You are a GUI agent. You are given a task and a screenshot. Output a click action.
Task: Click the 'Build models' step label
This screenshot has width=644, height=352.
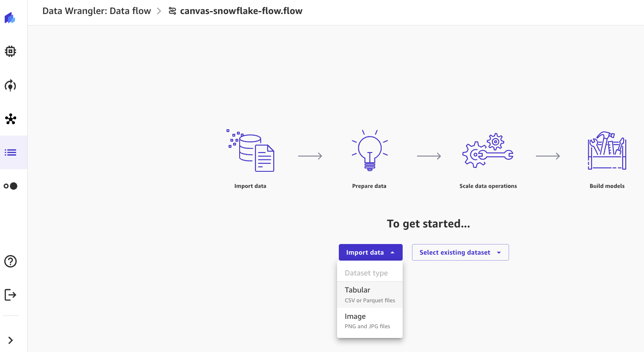coord(607,186)
